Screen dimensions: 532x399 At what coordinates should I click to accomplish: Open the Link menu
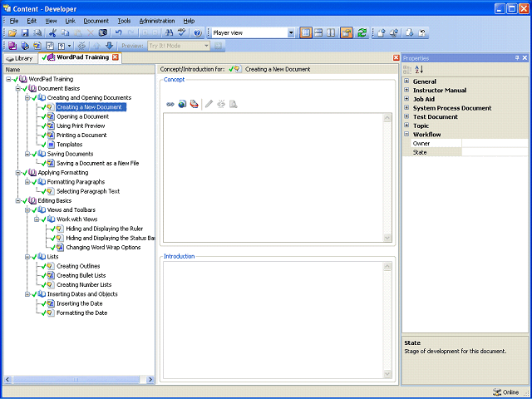tap(70, 21)
